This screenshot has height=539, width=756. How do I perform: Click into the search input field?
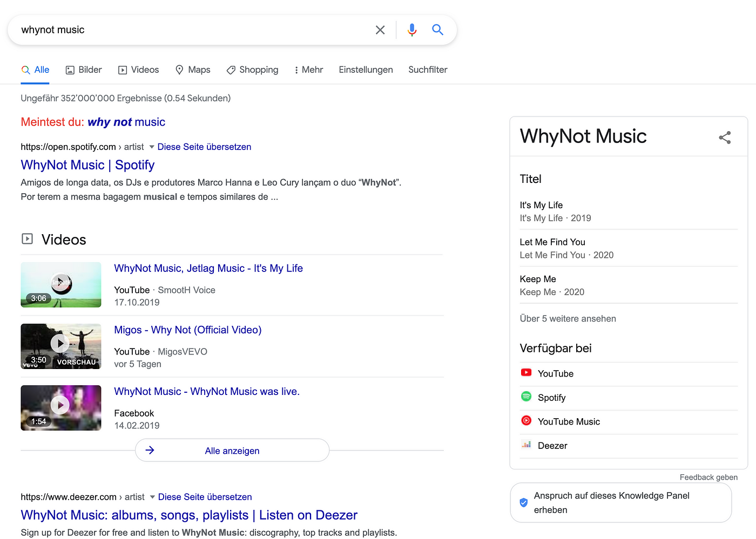click(194, 30)
